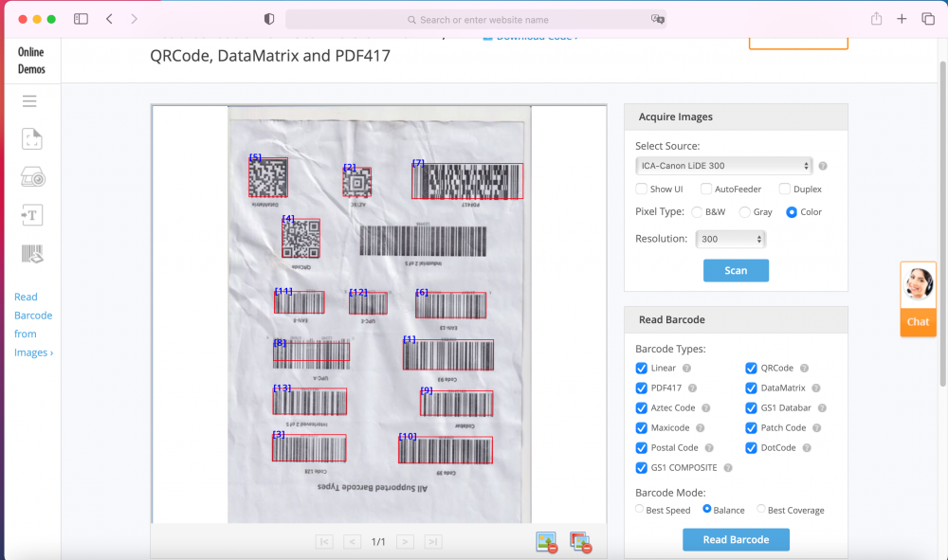Viewport: 948px width, 560px height.
Task: Click the text OCR icon in the sidebar
Action: tap(32, 215)
